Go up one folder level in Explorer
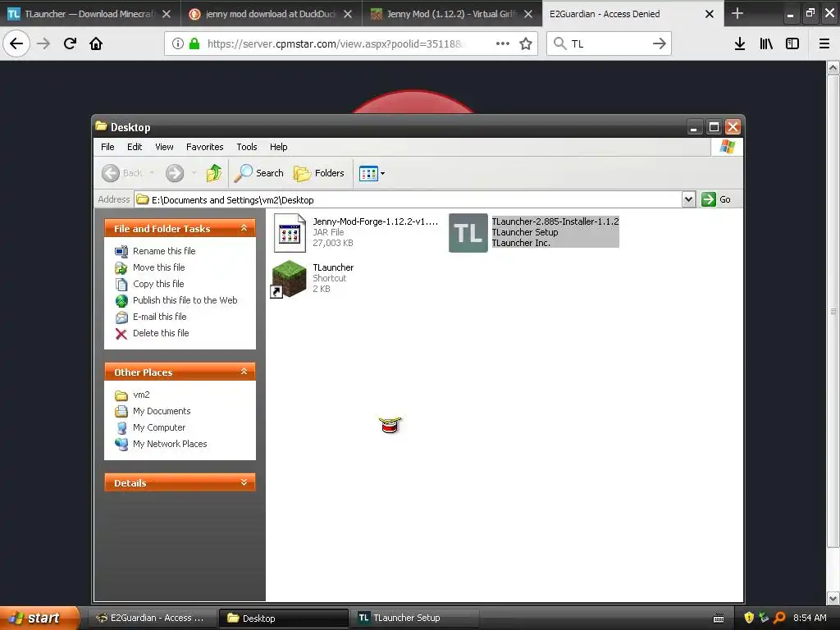The image size is (840, 630). click(214, 173)
